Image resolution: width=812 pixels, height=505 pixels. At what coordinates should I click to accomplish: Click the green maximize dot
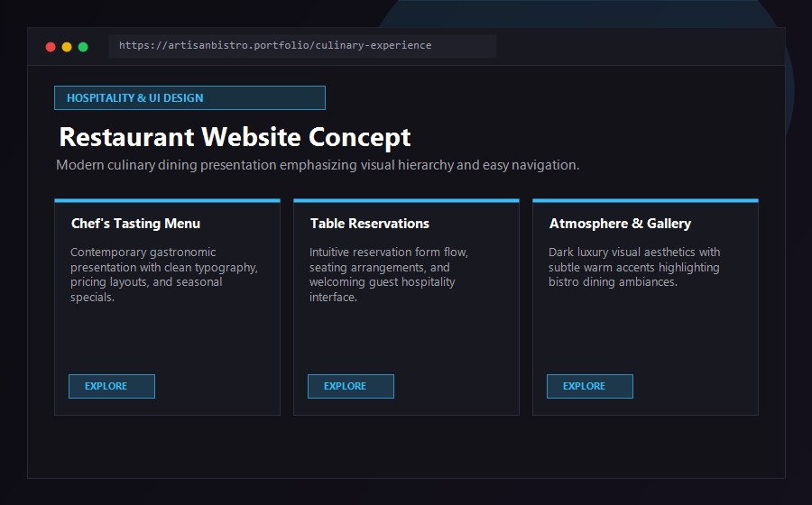click(83, 47)
